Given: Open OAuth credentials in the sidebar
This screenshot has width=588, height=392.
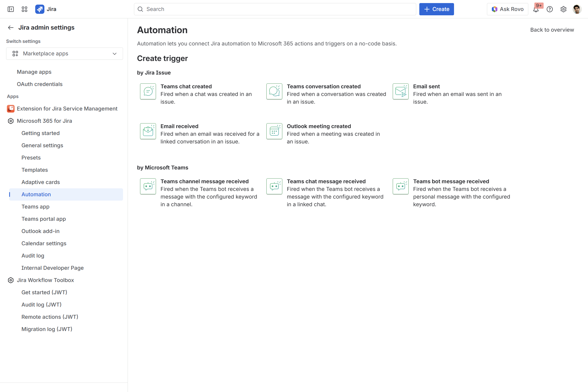Looking at the screenshot, I should pos(40,84).
